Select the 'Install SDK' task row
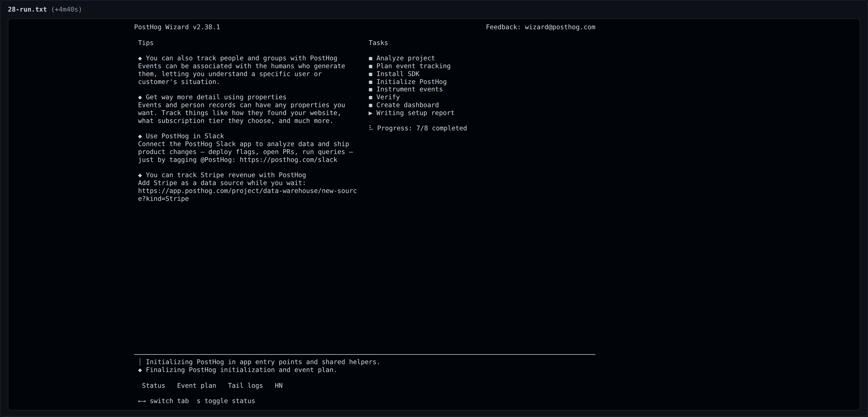This screenshot has height=417, width=868. [x=394, y=74]
